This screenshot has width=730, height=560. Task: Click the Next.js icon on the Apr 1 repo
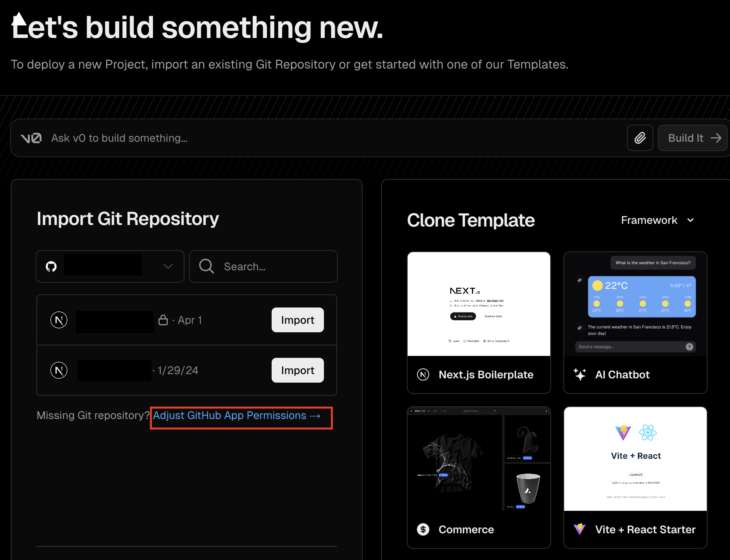click(59, 320)
